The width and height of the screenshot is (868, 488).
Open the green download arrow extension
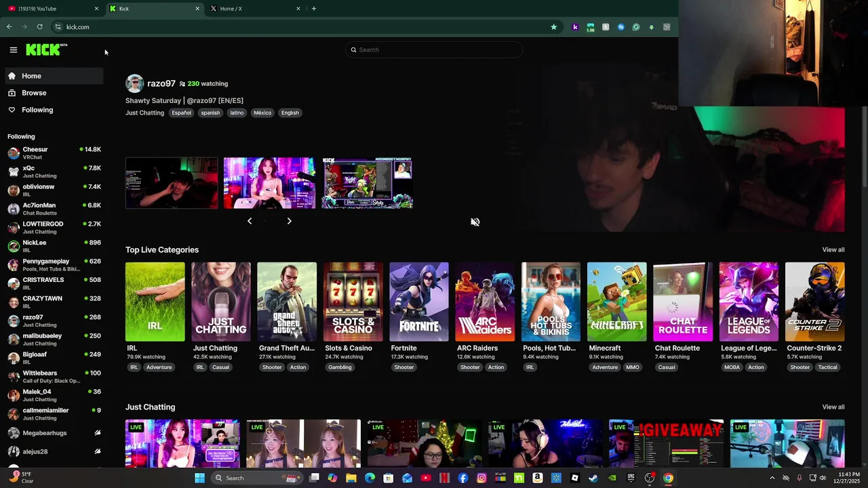(652, 27)
